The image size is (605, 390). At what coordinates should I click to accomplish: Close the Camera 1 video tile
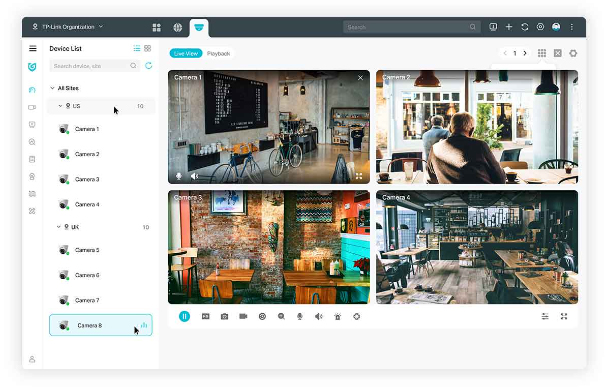360,78
